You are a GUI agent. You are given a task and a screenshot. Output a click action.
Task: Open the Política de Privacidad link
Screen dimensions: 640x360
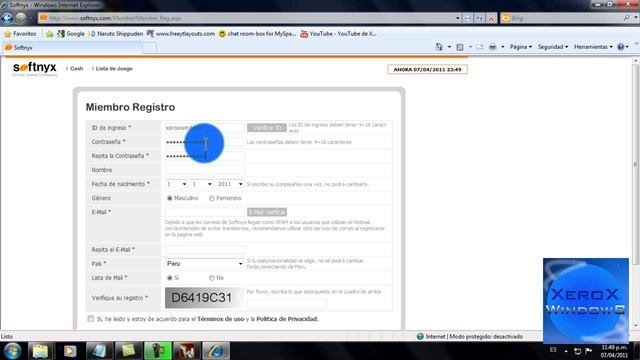[287, 319]
